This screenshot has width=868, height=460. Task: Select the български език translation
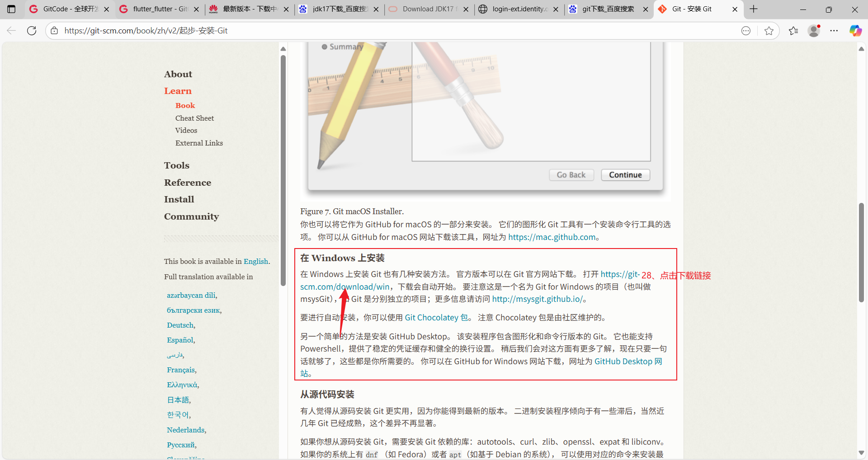tap(193, 310)
